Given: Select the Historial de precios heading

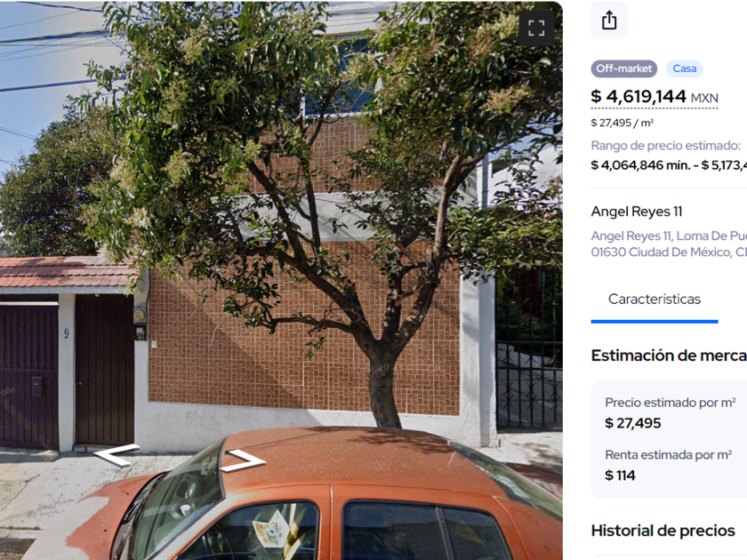Looking at the screenshot, I should click(663, 531).
